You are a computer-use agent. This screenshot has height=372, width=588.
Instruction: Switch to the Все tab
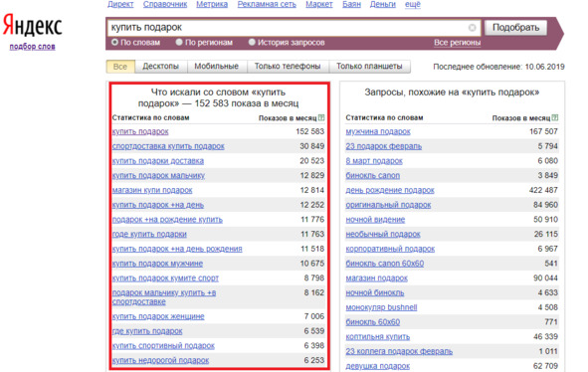(120, 67)
